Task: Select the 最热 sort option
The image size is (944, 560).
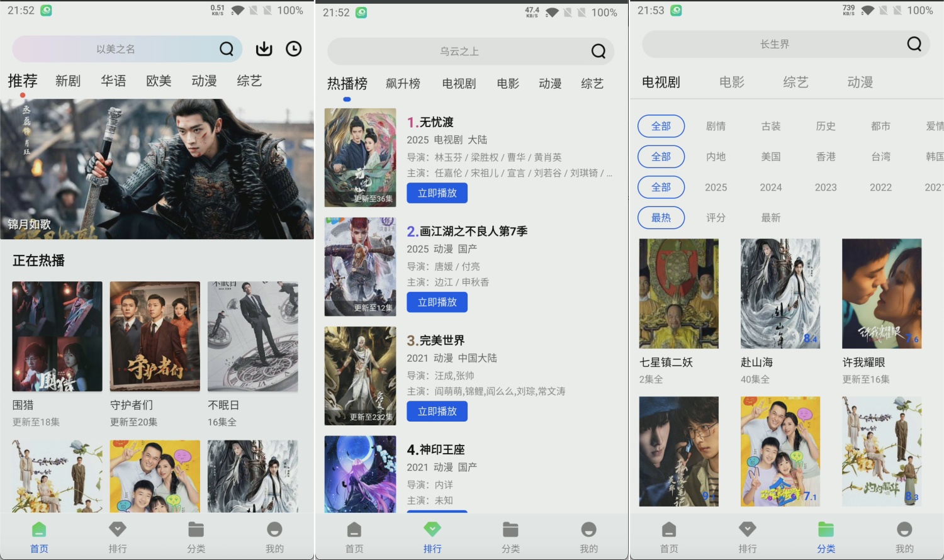Action: tap(661, 218)
